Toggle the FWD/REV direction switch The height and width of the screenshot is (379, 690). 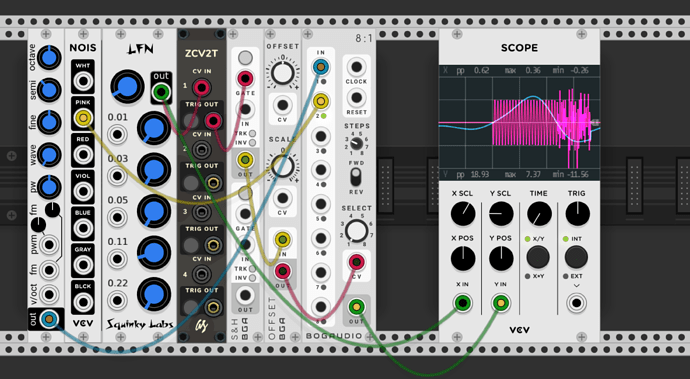tap(356, 178)
